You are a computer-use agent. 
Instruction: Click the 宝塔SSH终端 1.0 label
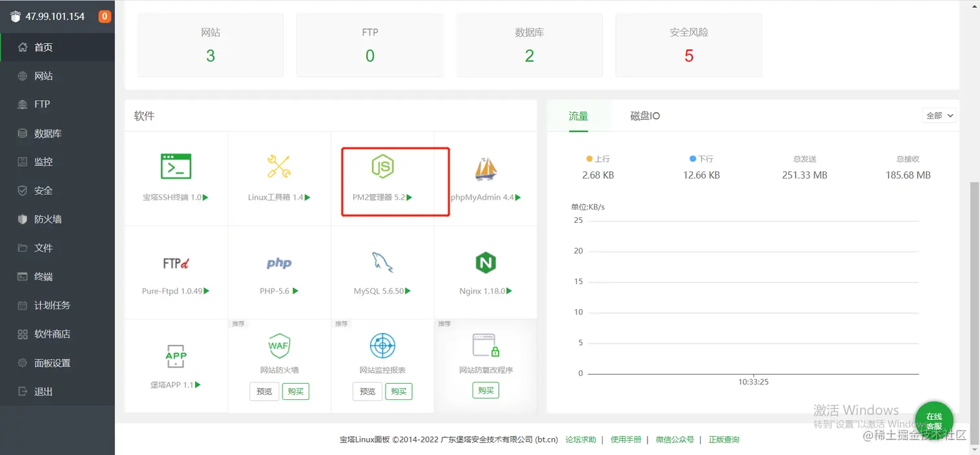pyautogui.click(x=172, y=197)
